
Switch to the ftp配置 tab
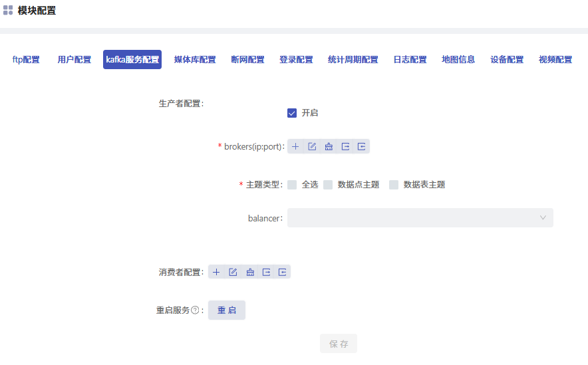[26, 60]
